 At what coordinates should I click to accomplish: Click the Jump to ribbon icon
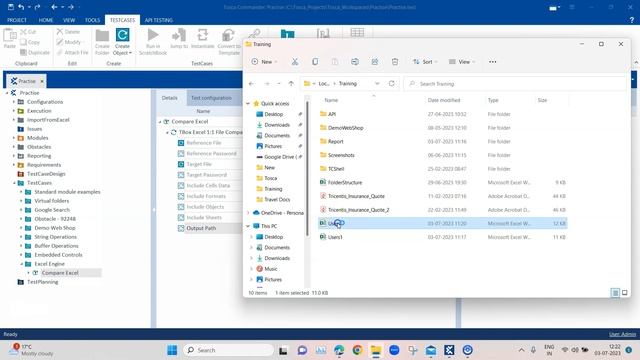179,35
